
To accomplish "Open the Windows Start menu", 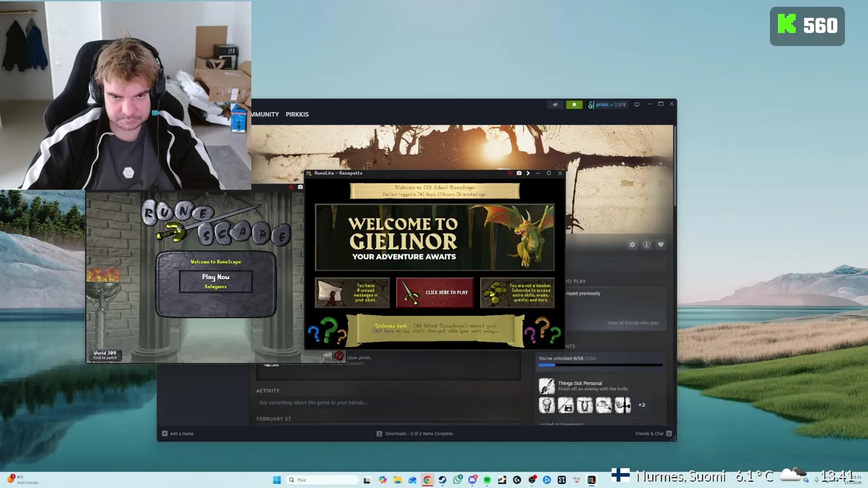I will point(277,480).
